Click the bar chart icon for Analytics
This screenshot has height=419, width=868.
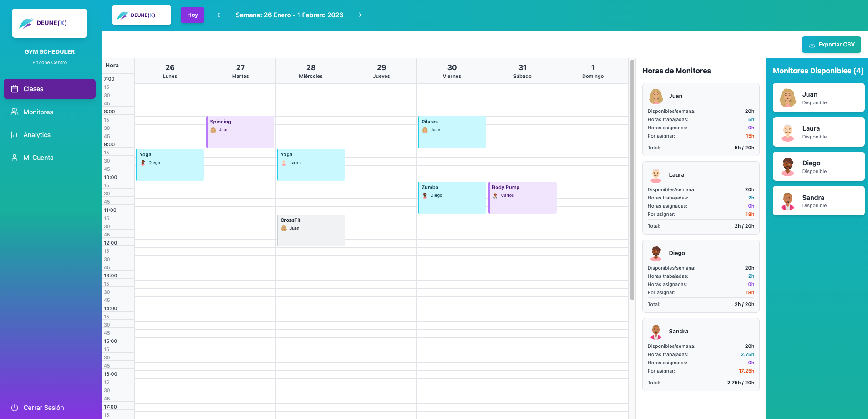[x=15, y=135]
